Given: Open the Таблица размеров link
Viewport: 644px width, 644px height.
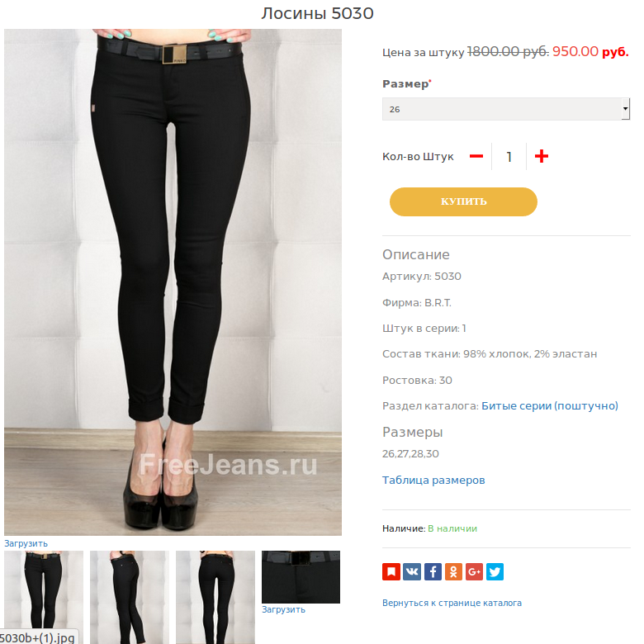Looking at the screenshot, I should (433, 481).
